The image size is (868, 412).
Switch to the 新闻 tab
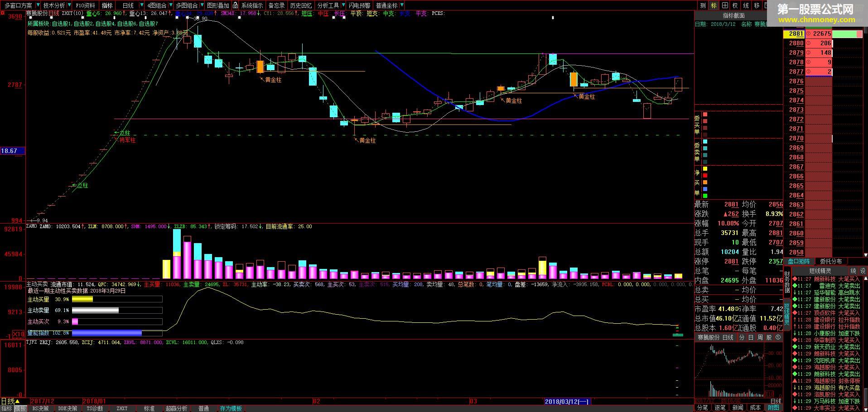point(738,407)
